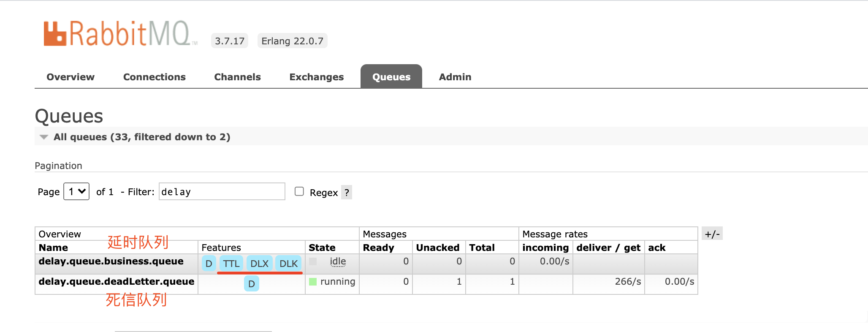Open delay.queue.deadLetter.queue details

[117, 281]
